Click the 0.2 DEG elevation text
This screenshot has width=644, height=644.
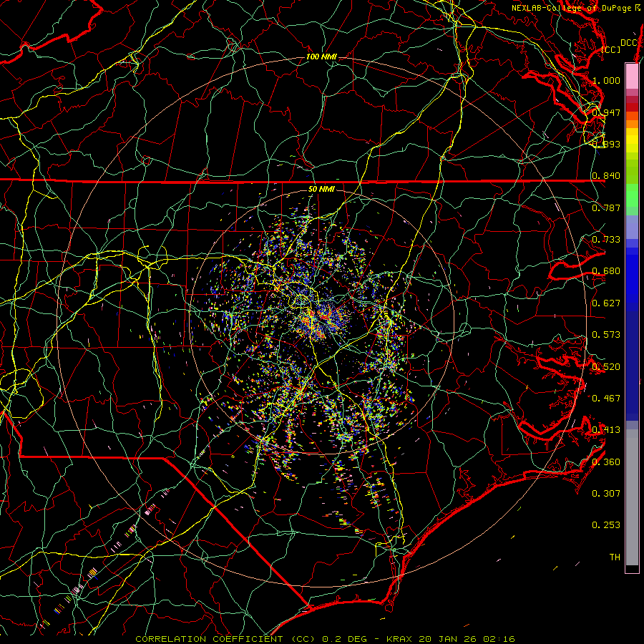coord(344,639)
